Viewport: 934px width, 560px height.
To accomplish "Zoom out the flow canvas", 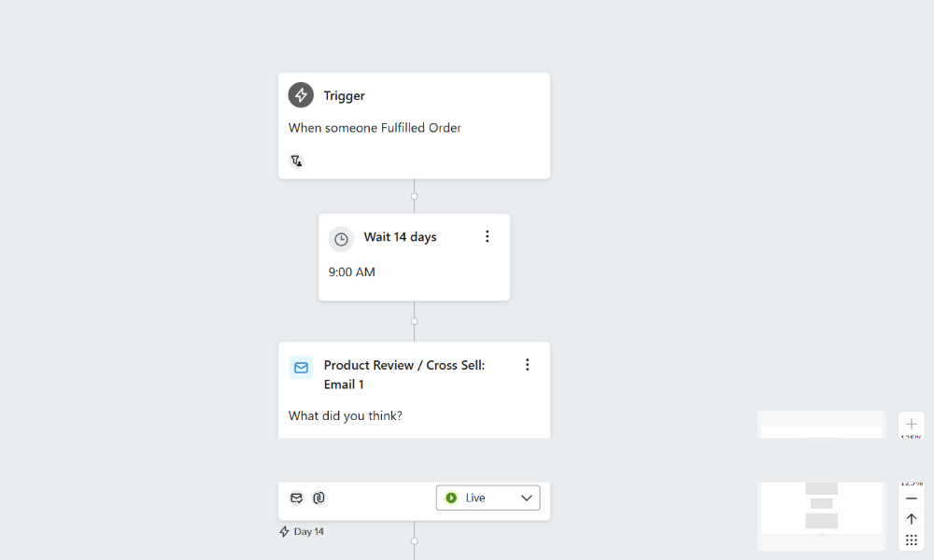I will coord(912,498).
